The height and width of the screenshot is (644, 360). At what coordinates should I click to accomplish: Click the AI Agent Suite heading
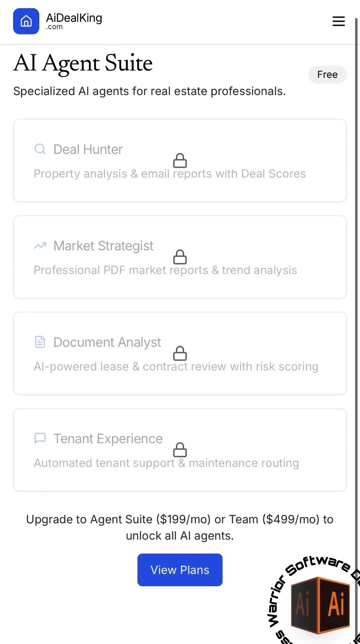click(83, 63)
